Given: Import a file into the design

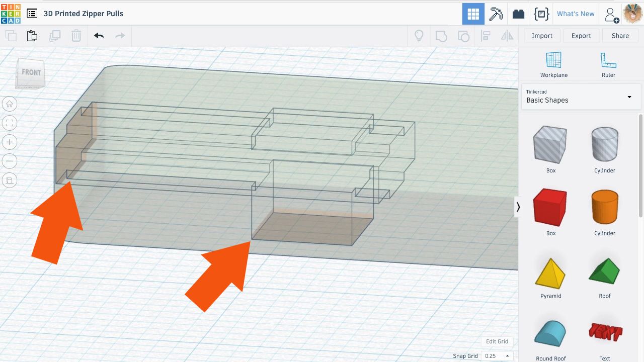Looking at the screenshot, I should 542,36.
